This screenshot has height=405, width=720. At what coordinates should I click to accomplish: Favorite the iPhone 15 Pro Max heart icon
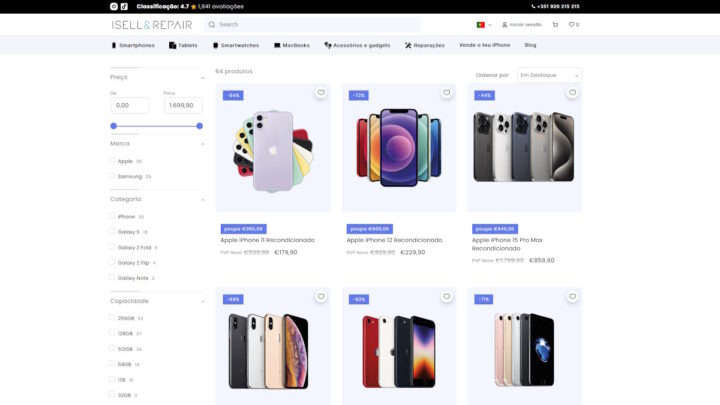572,93
